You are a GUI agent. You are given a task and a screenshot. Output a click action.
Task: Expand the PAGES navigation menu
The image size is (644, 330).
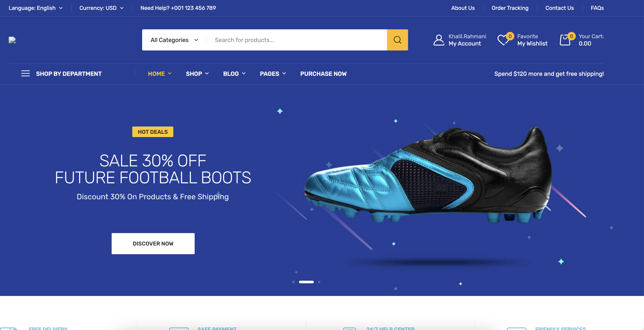273,74
